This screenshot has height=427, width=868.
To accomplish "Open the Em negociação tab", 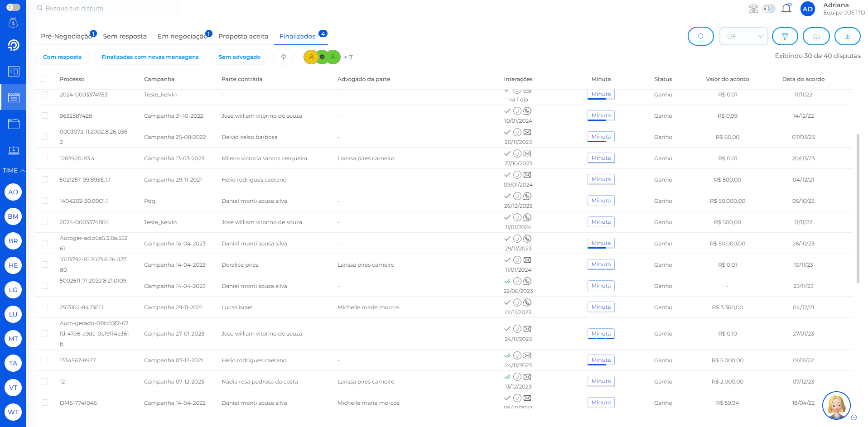I will pyautogui.click(x=182, y=36).
